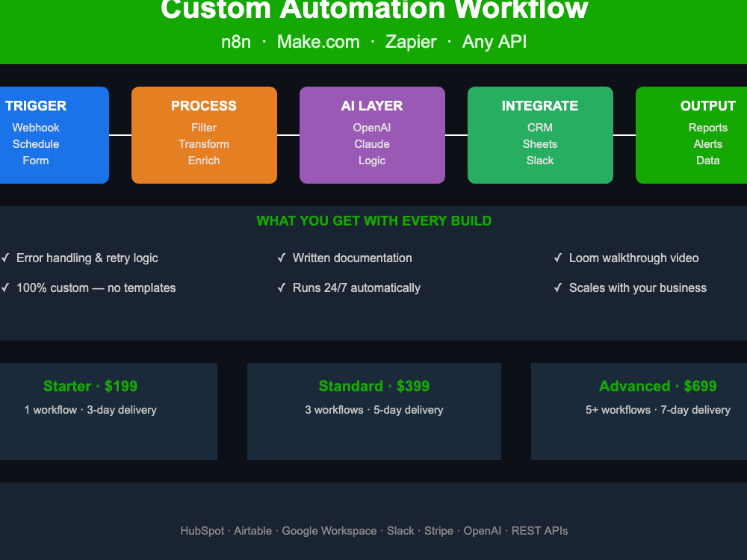Select the PROCESS stage card
The image size is (747, 560).
pyautogui.click(x=204, y=135)
